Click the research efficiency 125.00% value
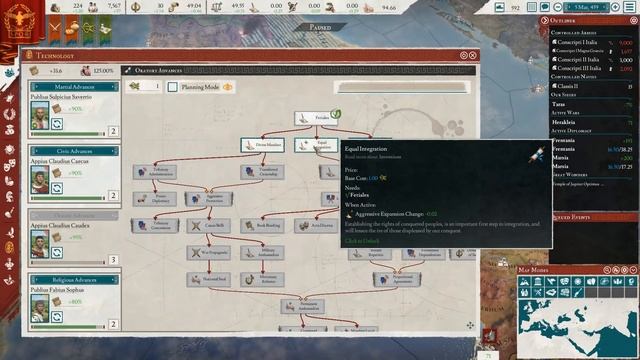 tap(103, 71)
